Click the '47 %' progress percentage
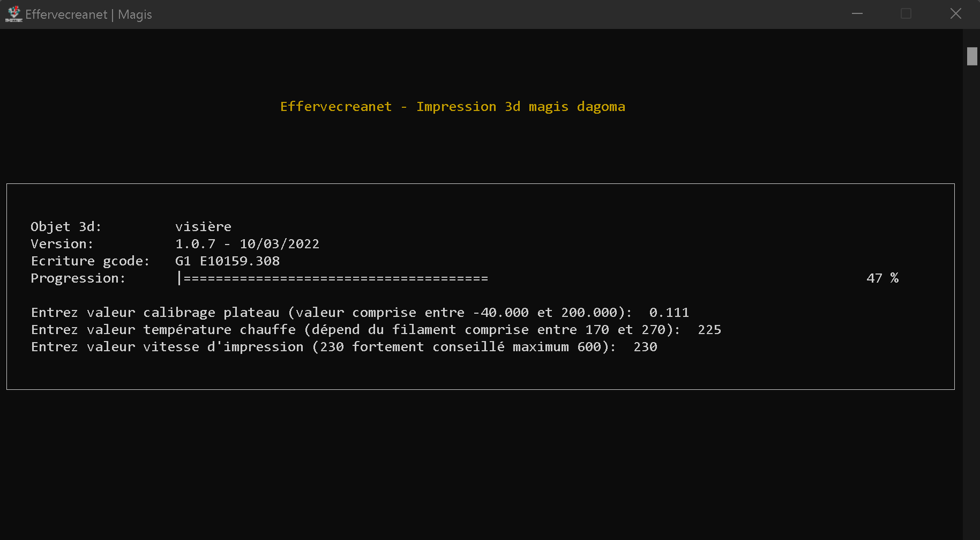 [882, 278]
